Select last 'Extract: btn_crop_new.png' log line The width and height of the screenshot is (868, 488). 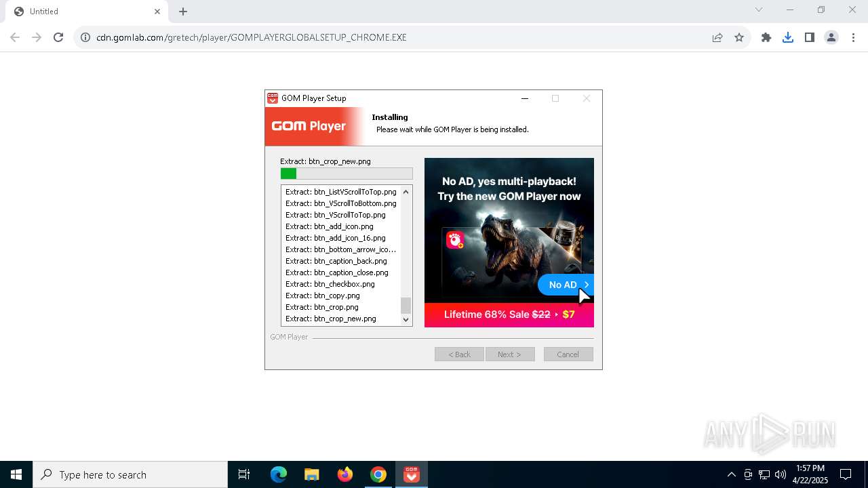tap(331, 319)
